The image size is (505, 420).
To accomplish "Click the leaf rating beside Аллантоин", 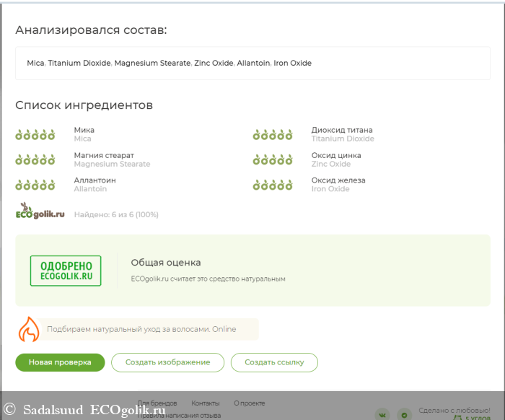I will point(35,185).
